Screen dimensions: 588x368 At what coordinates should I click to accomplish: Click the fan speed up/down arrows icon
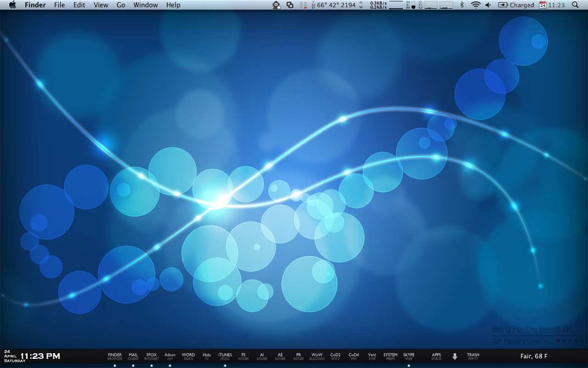pyautogui.click(x=361, y=5)
